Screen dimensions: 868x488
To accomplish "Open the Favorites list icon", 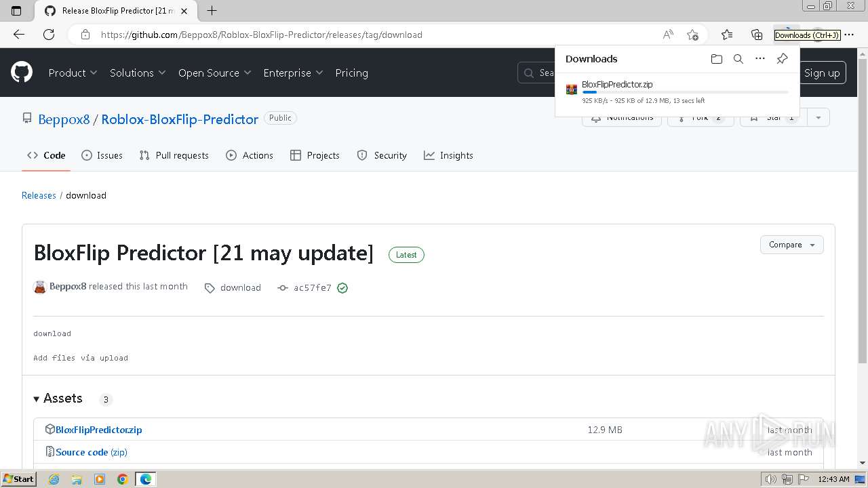I will click(x=727, y=35).
